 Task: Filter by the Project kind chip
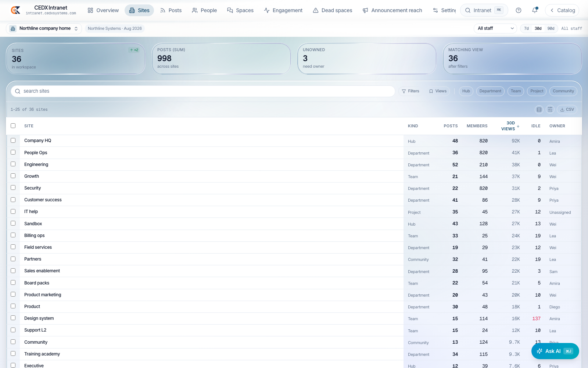537,91
